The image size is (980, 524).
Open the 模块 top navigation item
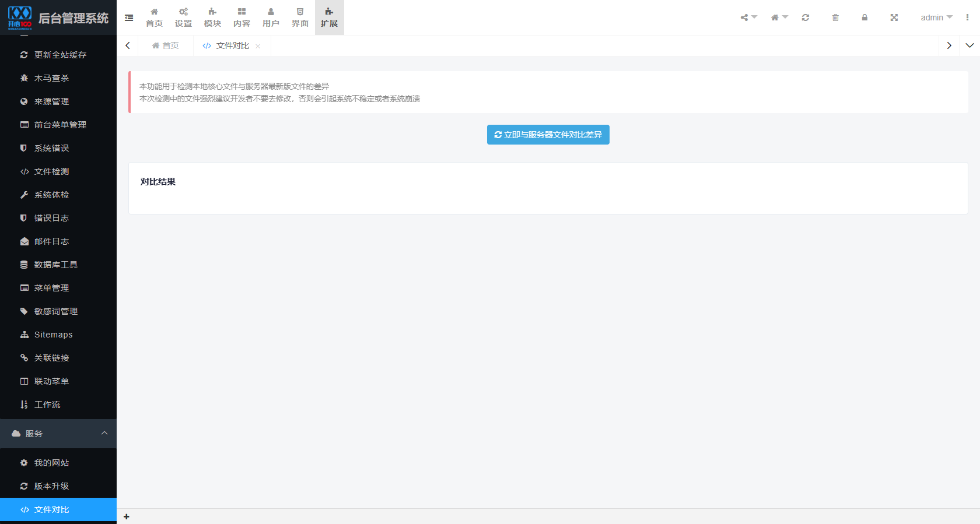[x=213, y=17]
